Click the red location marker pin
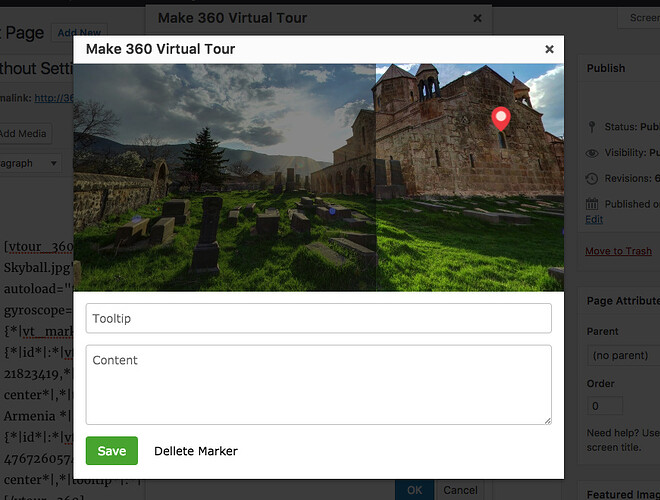Screen dimensions: 660x500 point(501,119)
